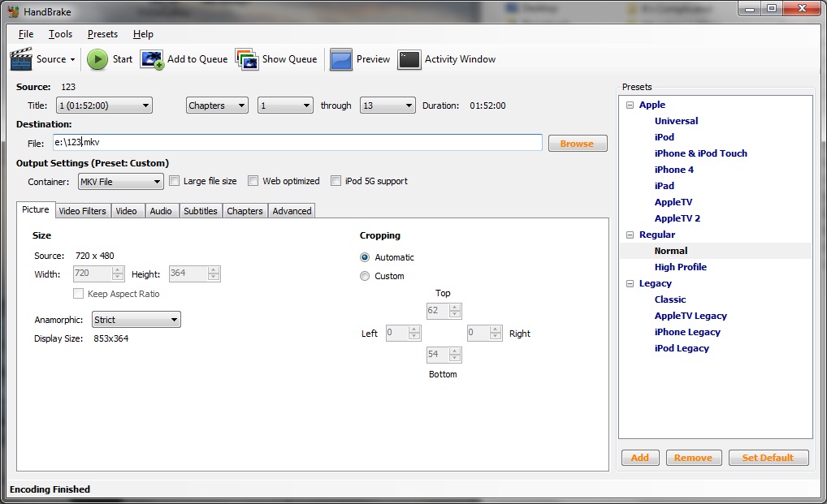Select the High Profile preset

680,267
